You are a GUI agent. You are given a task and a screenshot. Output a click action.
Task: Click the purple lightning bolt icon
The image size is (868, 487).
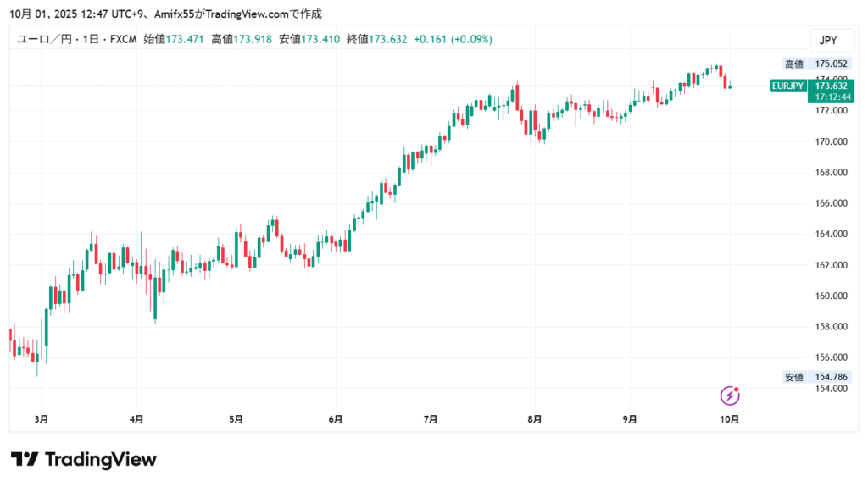coord(730,396)
